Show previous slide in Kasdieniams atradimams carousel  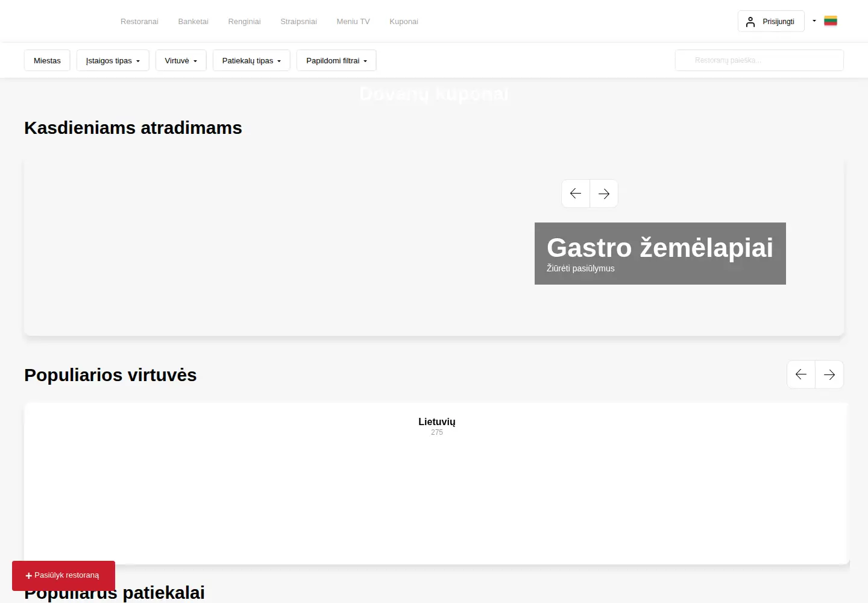coord(576,194)
